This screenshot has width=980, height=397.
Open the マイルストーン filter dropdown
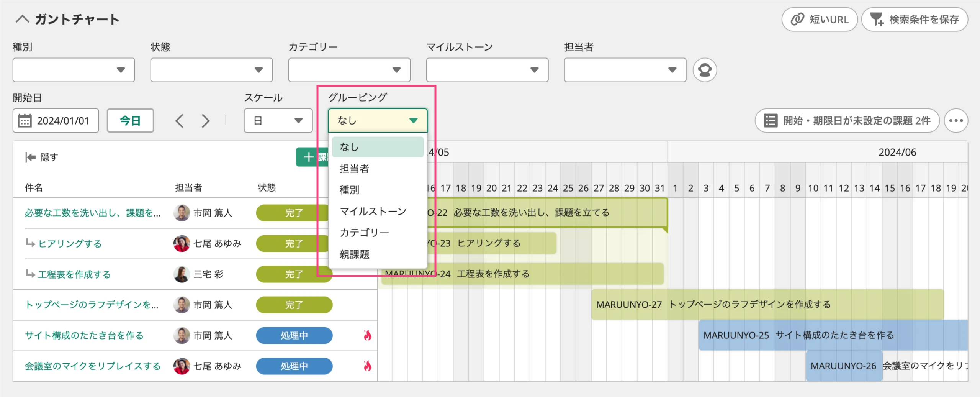point(487,70)
